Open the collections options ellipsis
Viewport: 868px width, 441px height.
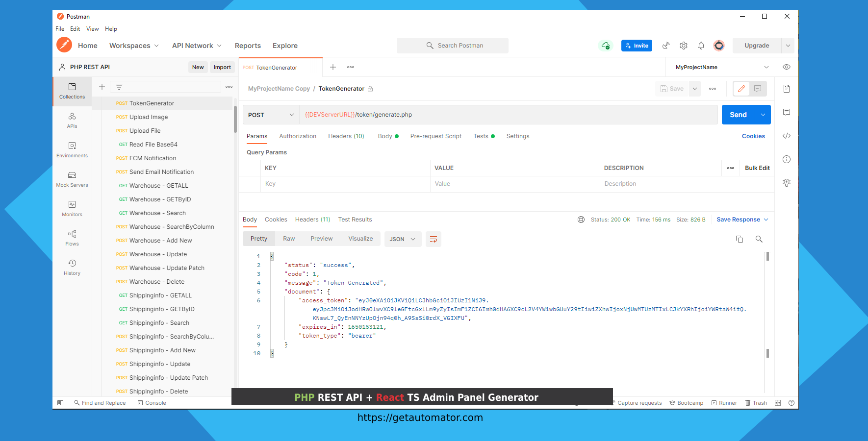(229, 87)
